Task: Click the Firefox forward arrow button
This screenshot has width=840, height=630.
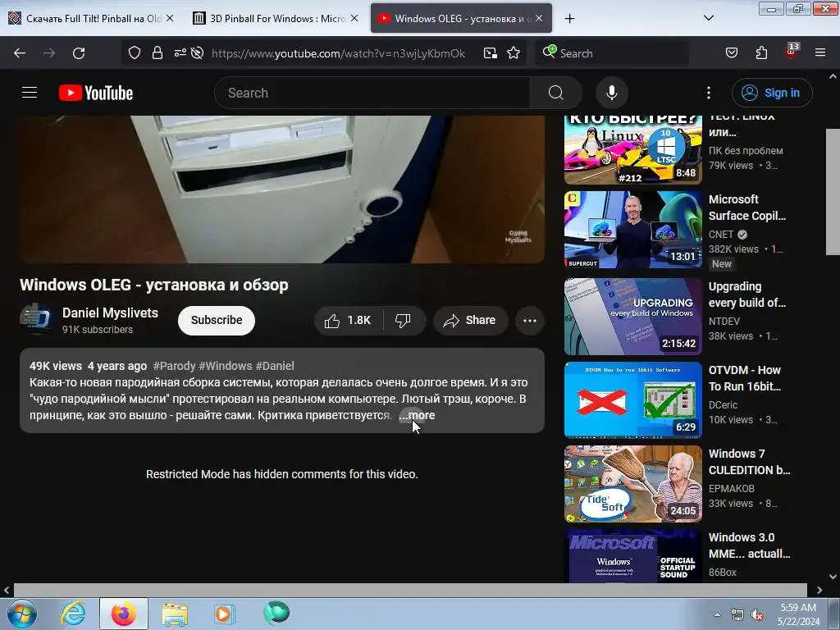Action: [48, 53]
